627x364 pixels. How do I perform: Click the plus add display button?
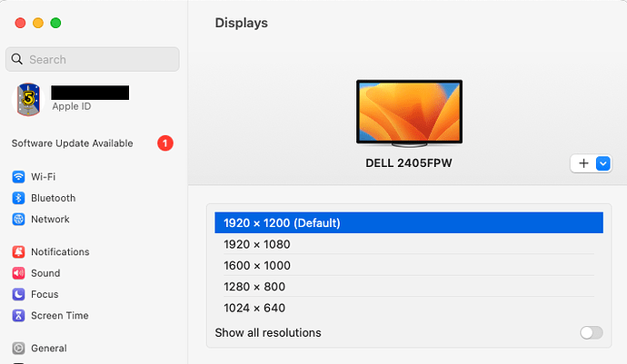click(x=583, y=163)
